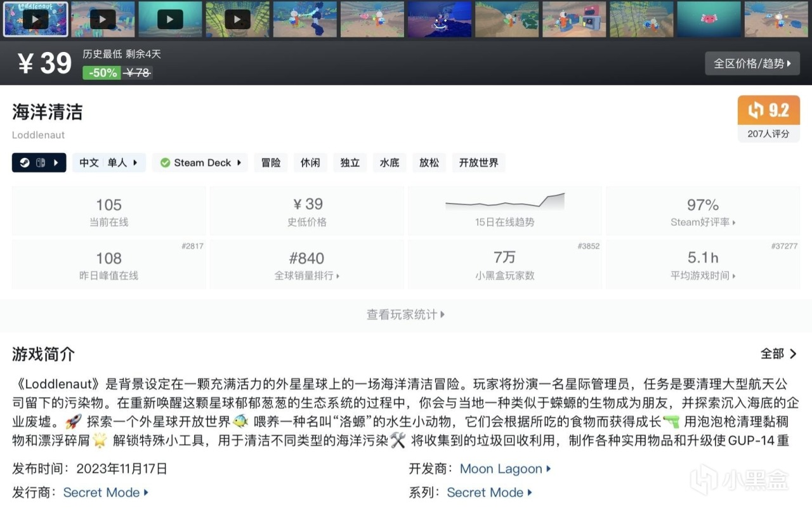The width and height of the screenshot is (812, 508).
Task: Click the Loddlenaut subtitle under the title
Action: 39,135
